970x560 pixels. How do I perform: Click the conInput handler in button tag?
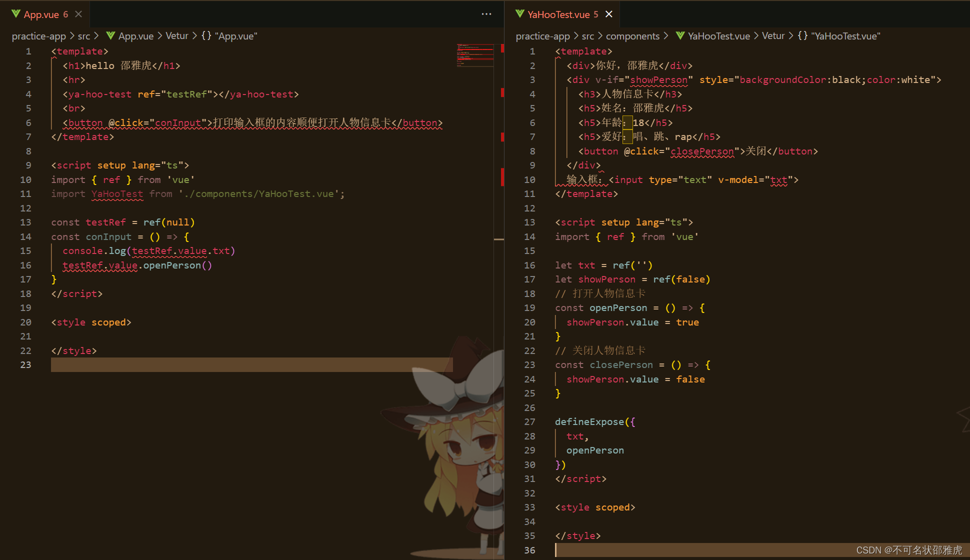178,123
